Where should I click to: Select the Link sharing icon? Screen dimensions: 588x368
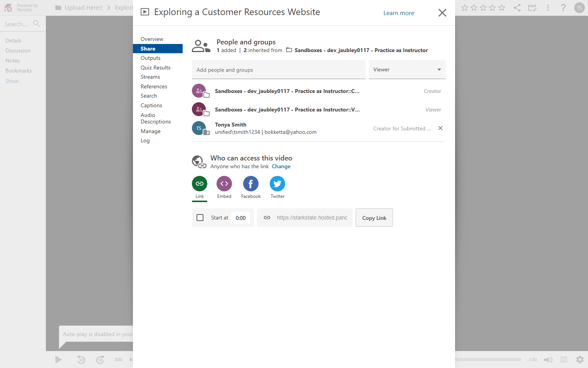pos(200,184)
